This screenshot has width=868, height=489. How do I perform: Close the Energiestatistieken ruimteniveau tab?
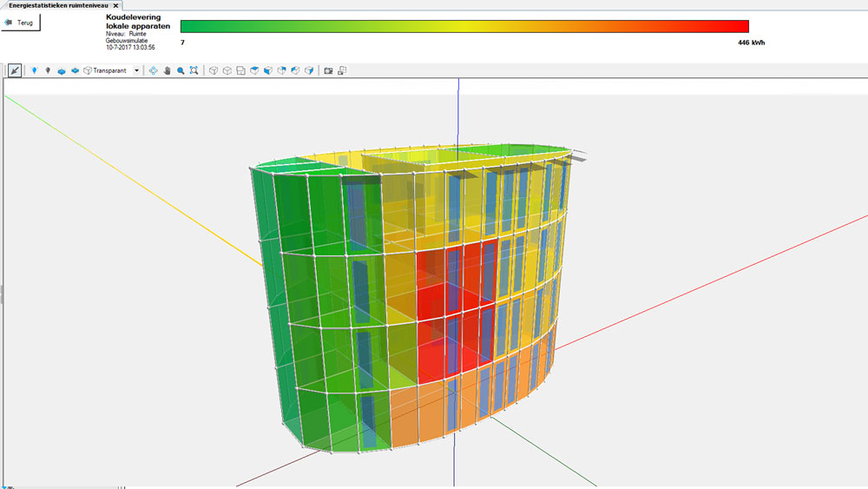tap(116, 5)
